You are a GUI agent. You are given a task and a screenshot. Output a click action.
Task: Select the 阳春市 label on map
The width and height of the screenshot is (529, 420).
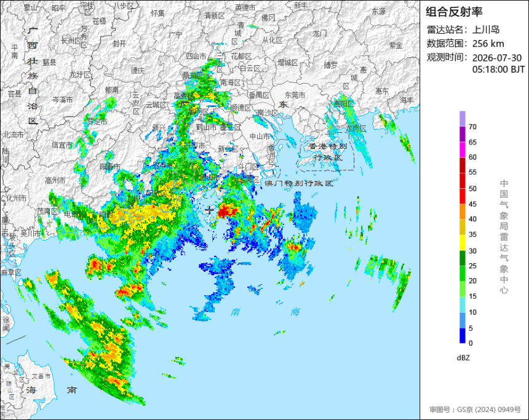click(x=110, y=166)
